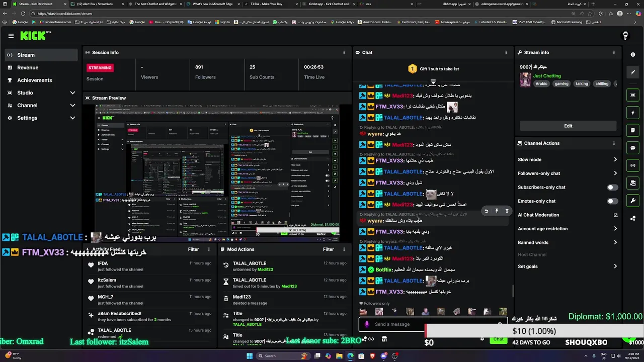
Task: Click the Arabic stream tag
Action: click(541, 84)
